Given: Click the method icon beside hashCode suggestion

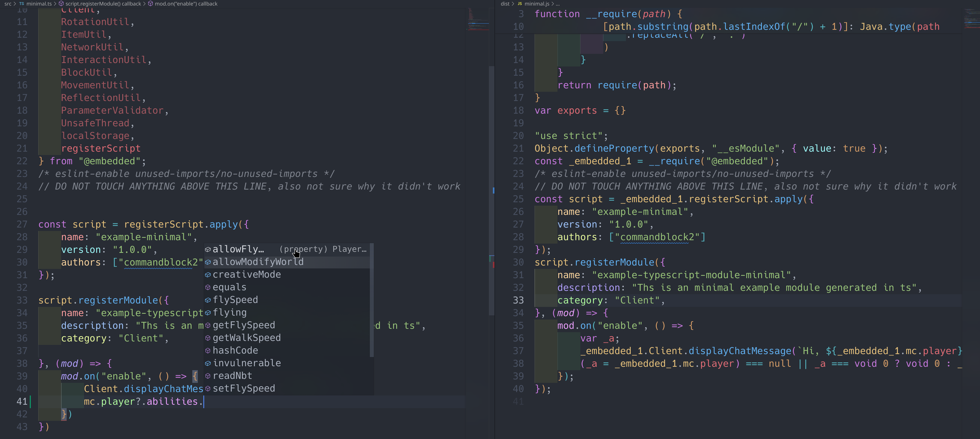Looking at the screenshot, I should (x=208, y=350).
